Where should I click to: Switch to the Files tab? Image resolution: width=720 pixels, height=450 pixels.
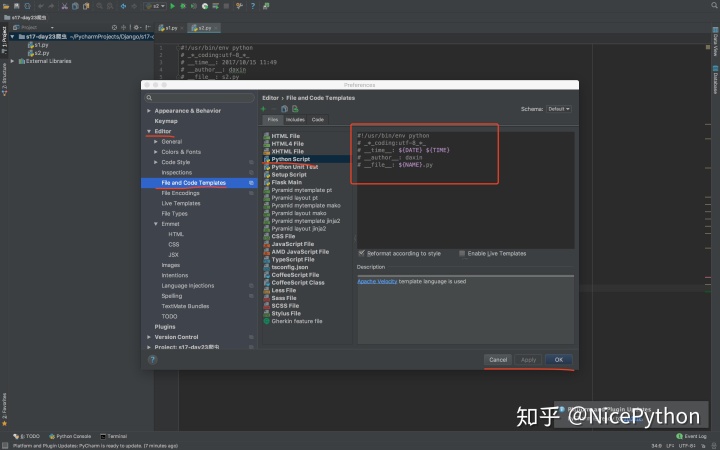[x=272, y=119]
